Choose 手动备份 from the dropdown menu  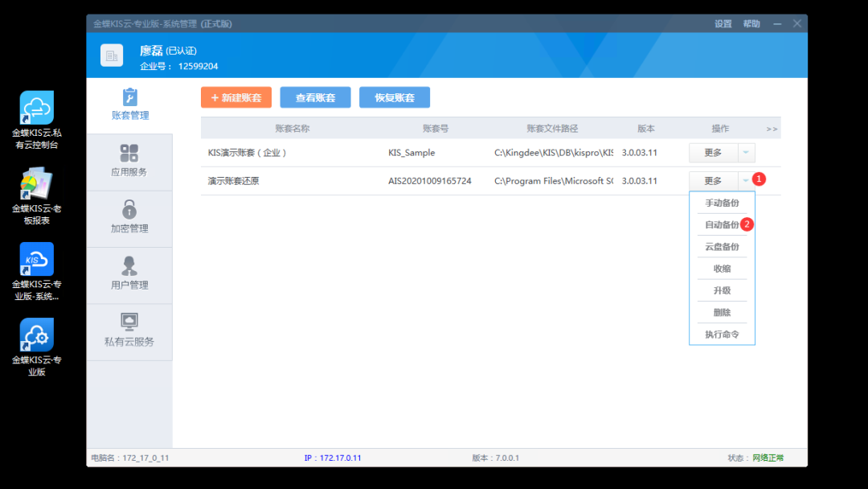[722, 203]
